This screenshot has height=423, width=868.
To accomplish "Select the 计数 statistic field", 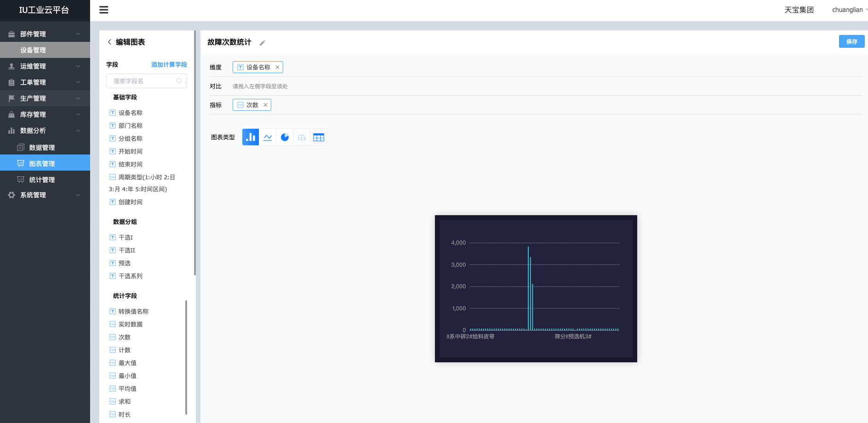I will tap(120, 350).
